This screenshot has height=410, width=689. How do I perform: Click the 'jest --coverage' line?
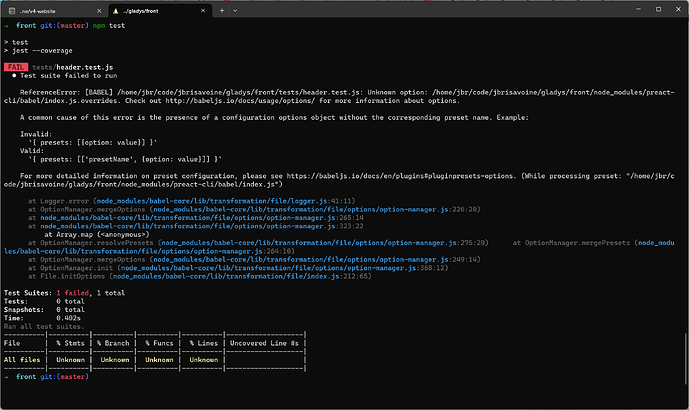click(42, 51)
